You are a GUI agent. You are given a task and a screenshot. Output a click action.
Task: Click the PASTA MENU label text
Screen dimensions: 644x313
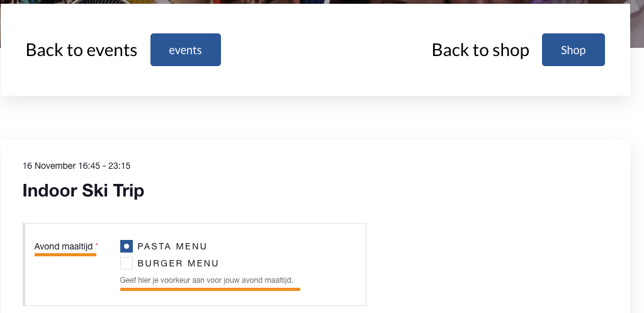(x=172, y=246)
